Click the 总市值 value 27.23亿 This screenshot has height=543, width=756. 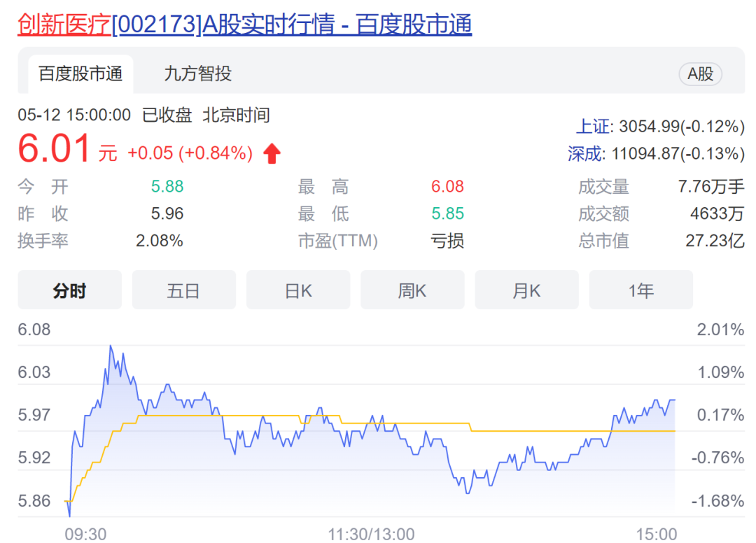(x=715, y=241)
